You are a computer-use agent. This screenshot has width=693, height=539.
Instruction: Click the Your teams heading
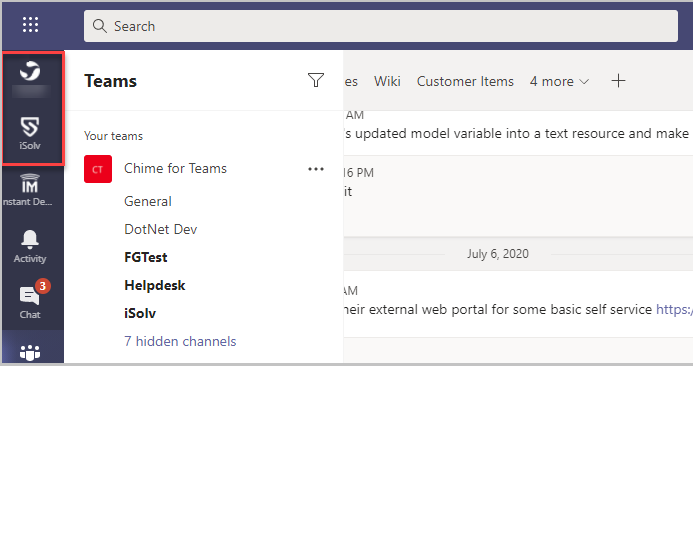tap(113, 136)
